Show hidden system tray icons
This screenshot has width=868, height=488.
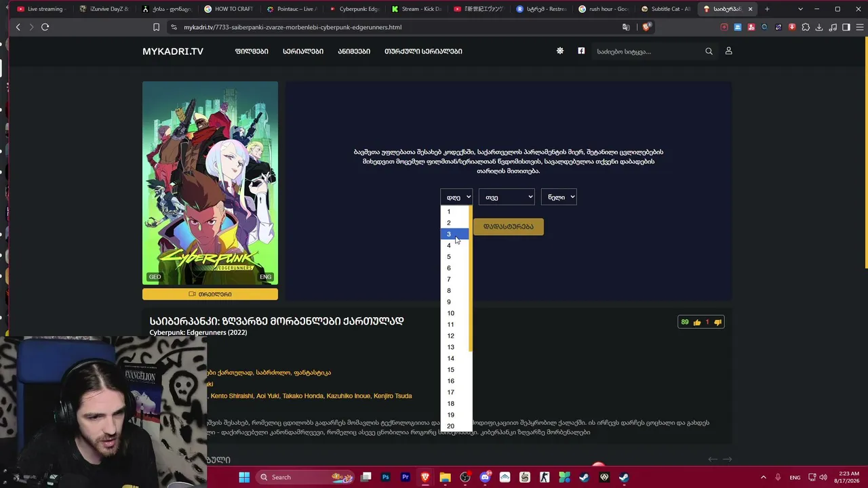(763, 477)
